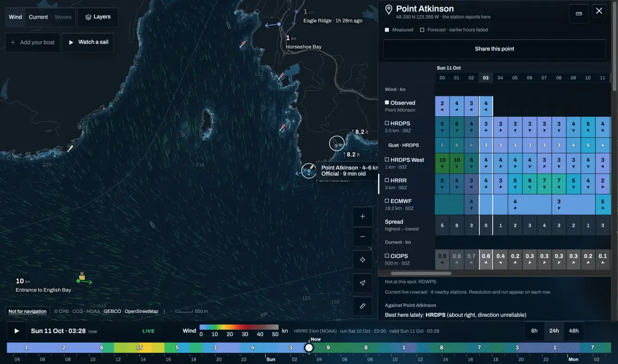Screen dimensions: 618x364
Task: Toggle the CIOPS current checkbox
Action: click(x=387, y=256)
